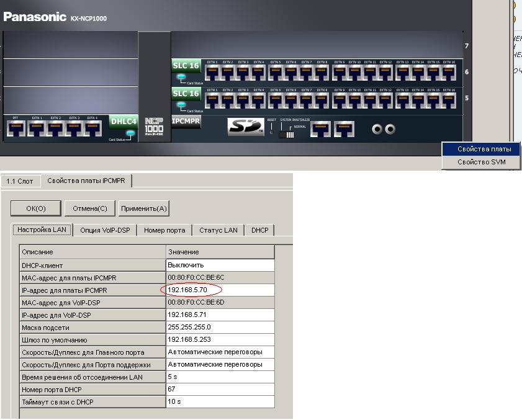Click EXTN 3 port on DHLC4 card

(x=74, y=128)
